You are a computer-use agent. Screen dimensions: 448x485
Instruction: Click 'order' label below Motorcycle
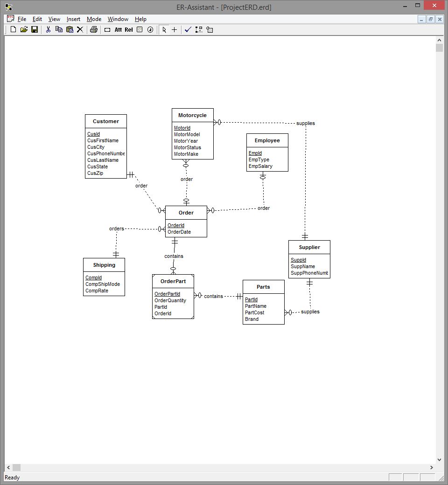(x=187, y=179)
